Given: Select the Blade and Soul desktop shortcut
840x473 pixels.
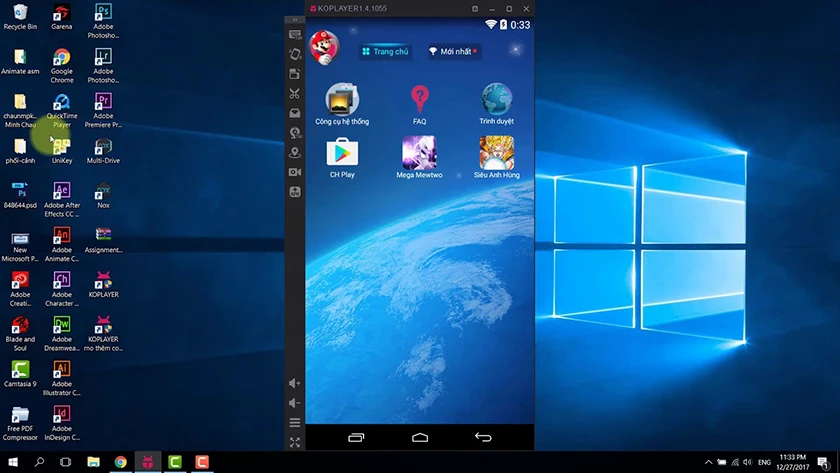Looking at the screenshot, I should (x=20, y=334).
